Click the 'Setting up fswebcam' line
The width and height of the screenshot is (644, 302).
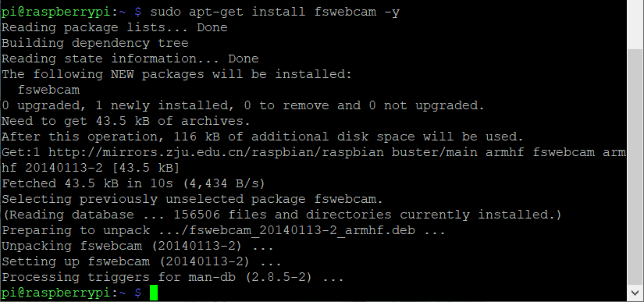coord(142,261)
